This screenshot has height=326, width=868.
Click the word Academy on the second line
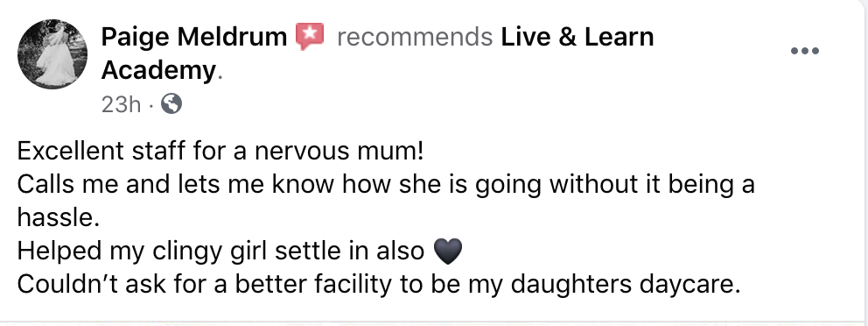pos(157,70)
